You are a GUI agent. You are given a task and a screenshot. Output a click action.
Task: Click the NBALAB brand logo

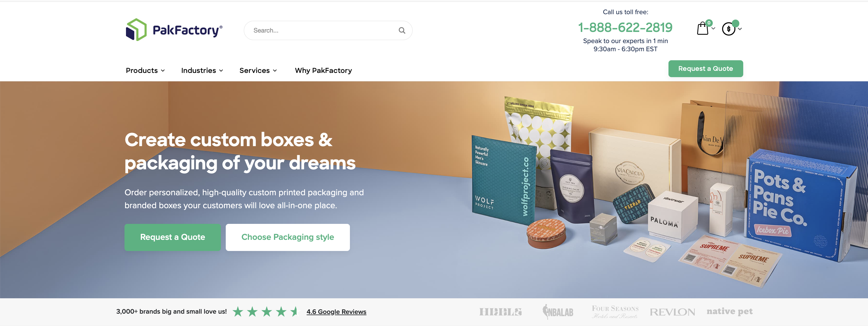coord(558,312)
